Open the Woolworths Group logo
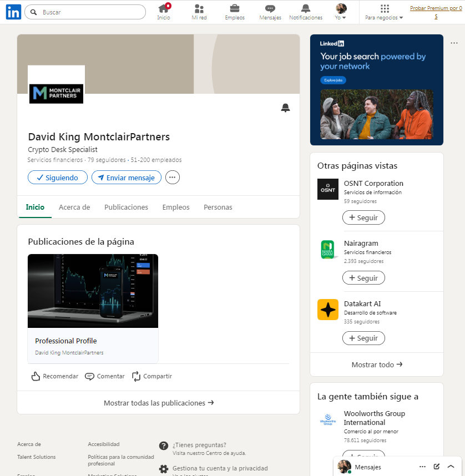 pos(328,419)
